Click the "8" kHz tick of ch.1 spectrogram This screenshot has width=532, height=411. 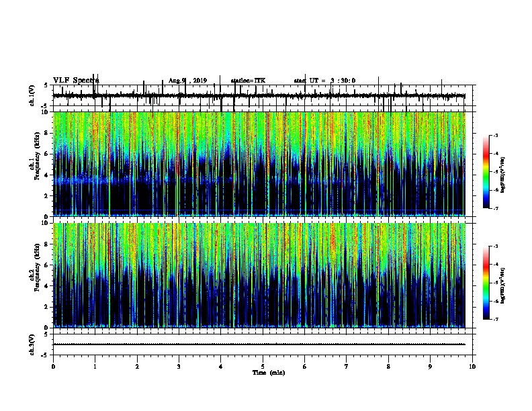(x=47, y=133)
